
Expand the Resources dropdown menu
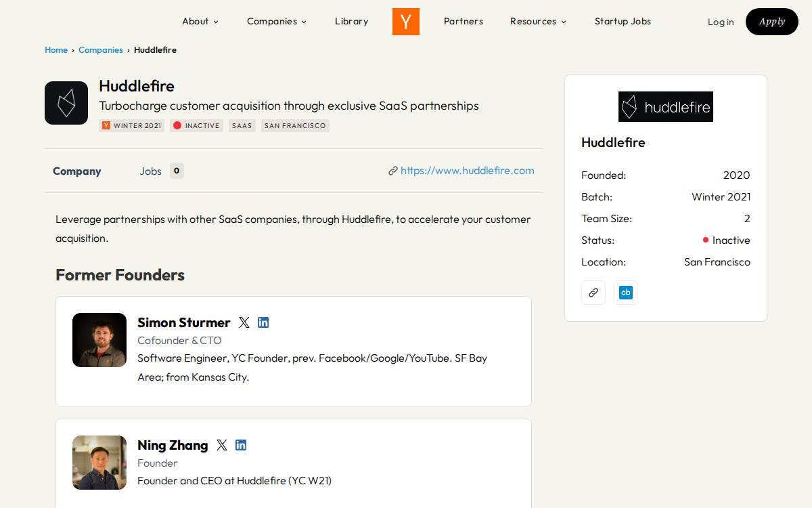(x=538, y=21)
